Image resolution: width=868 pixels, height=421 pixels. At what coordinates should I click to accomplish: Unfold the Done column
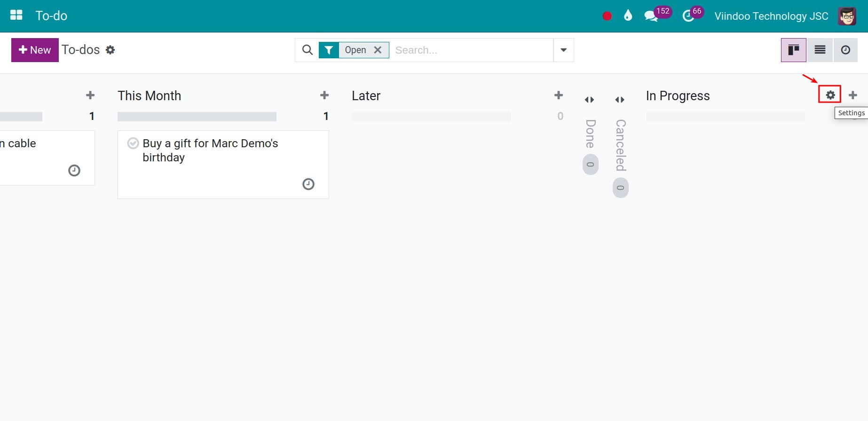[589, 100]
